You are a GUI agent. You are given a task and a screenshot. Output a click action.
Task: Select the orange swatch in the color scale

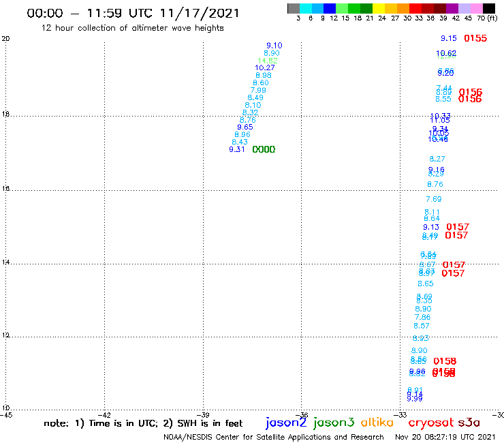(403, 8)
